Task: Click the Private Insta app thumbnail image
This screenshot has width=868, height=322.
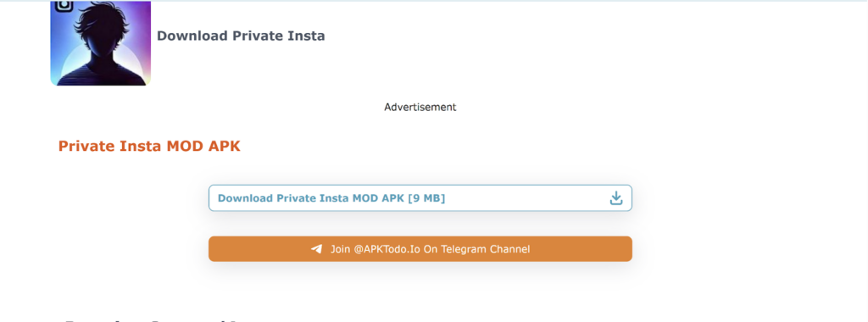Action: coord(101,43)
